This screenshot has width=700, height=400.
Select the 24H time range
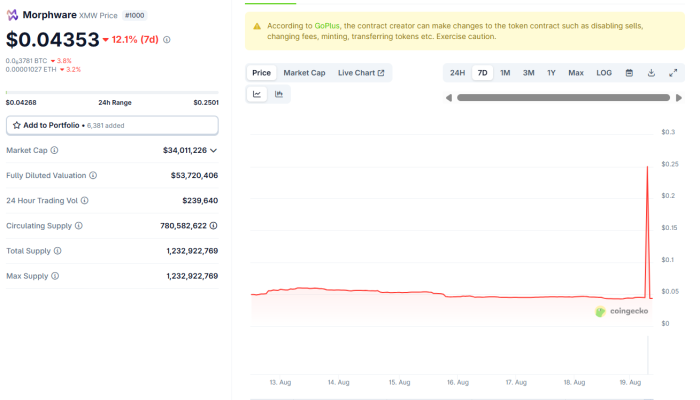(x=457, y=73)
